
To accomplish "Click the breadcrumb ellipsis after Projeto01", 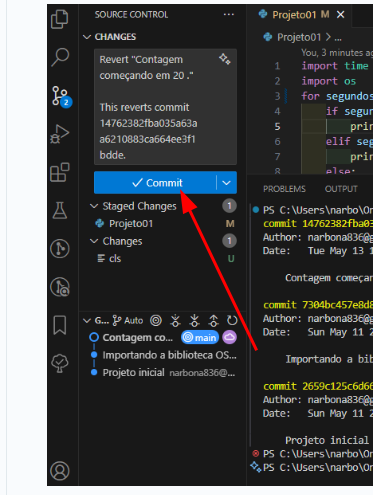I will coord(338,38).
